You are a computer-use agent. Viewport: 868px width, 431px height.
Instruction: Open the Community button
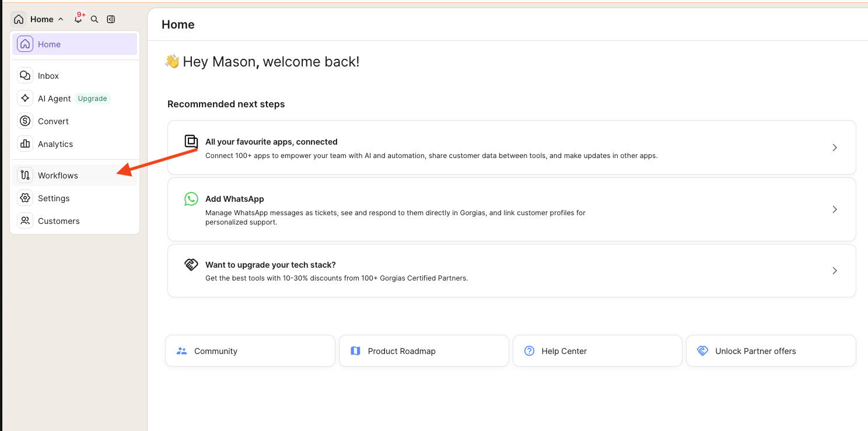250,351
